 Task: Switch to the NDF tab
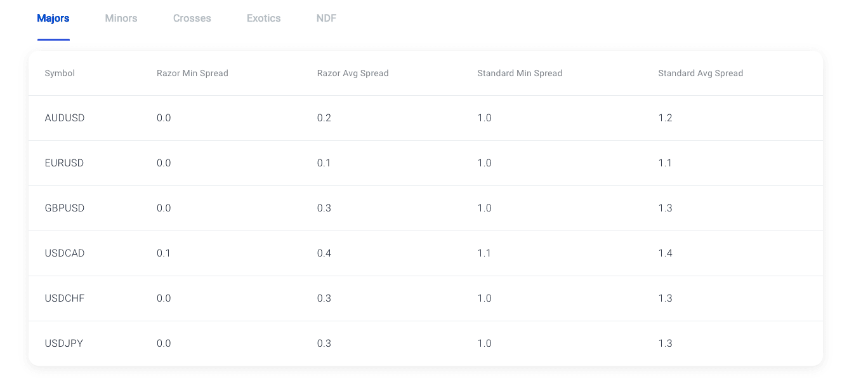point(326,18)
